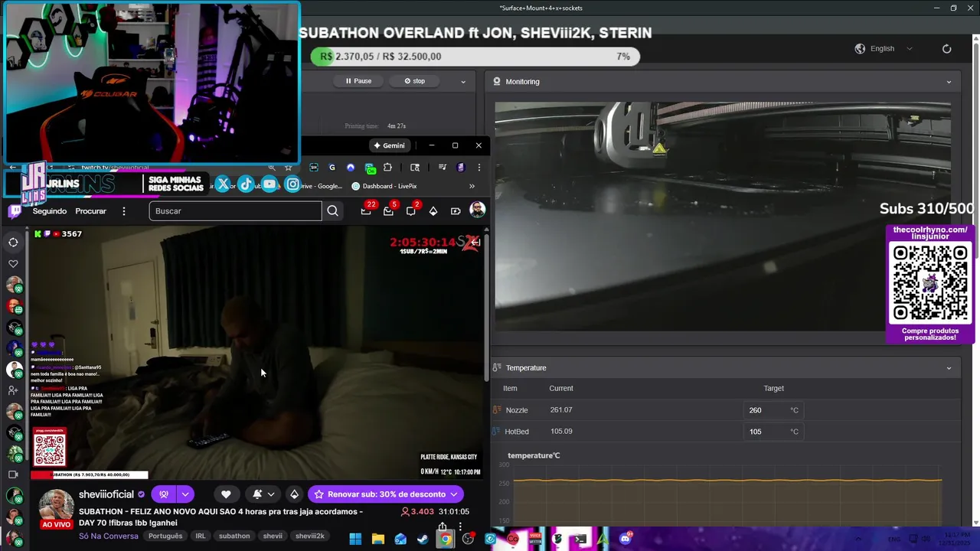Image resolution: width=980 pixels, height=551 pixels.
Task: Go to the Procurar tab on Twitch
Action: pos(90,211)
